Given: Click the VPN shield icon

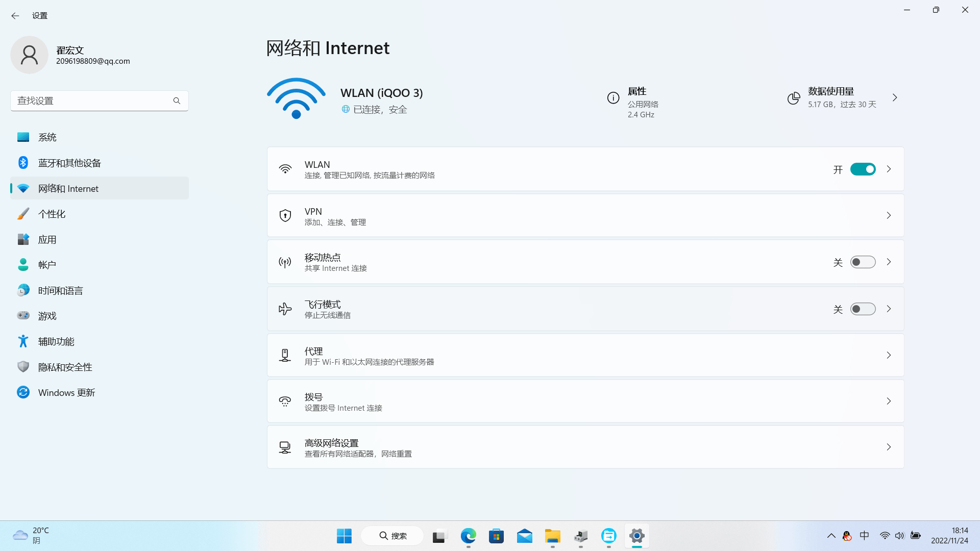Looking at the screenshot, I should (x=285, y=215).
